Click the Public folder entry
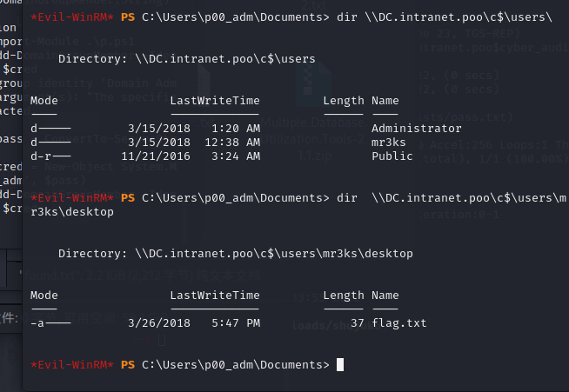 click(x=392, y=154)
